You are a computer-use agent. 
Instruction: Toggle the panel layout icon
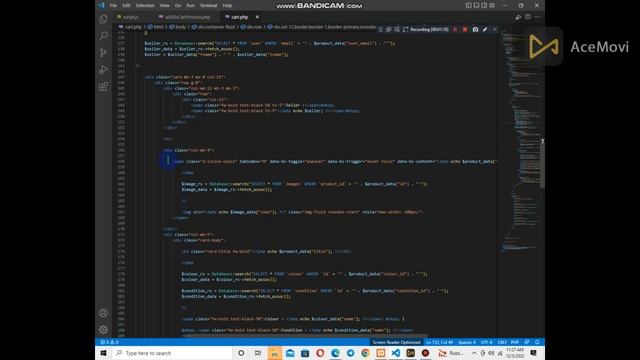[x=476, y=5]
